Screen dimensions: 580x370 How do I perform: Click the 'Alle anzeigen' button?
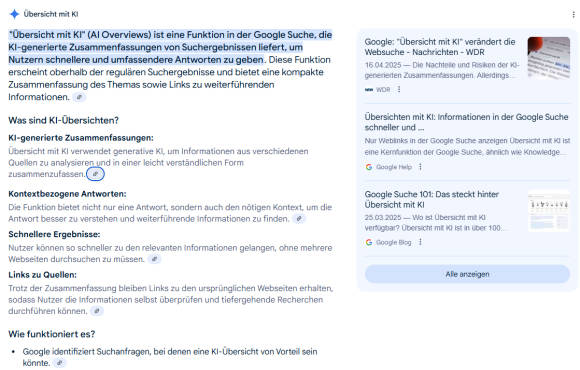[x=467, y=274]
